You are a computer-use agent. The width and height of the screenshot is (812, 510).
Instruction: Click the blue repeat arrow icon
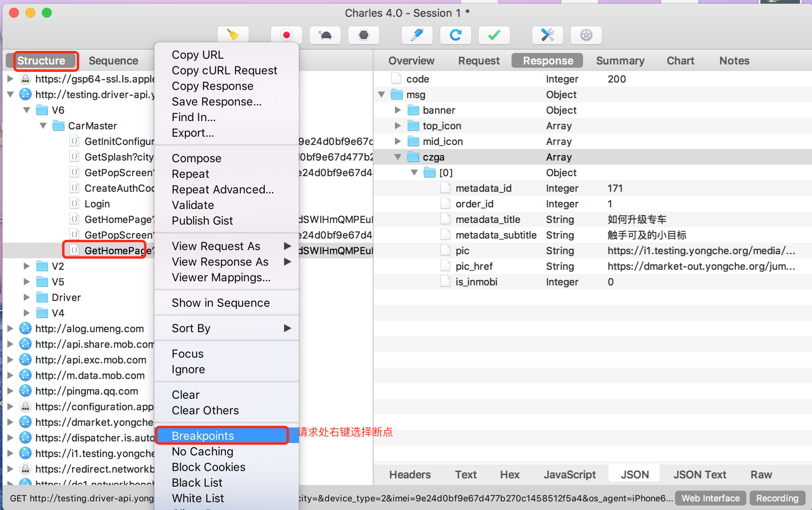coord(456,35)
